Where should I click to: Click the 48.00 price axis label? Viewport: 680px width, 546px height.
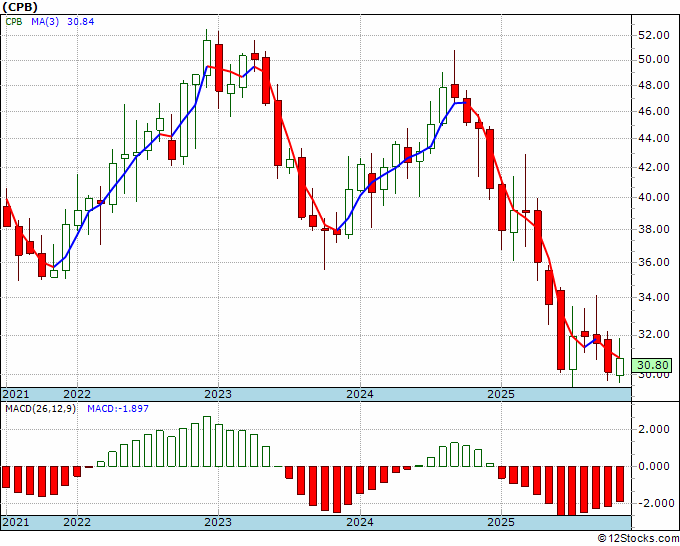pos(653,85)
